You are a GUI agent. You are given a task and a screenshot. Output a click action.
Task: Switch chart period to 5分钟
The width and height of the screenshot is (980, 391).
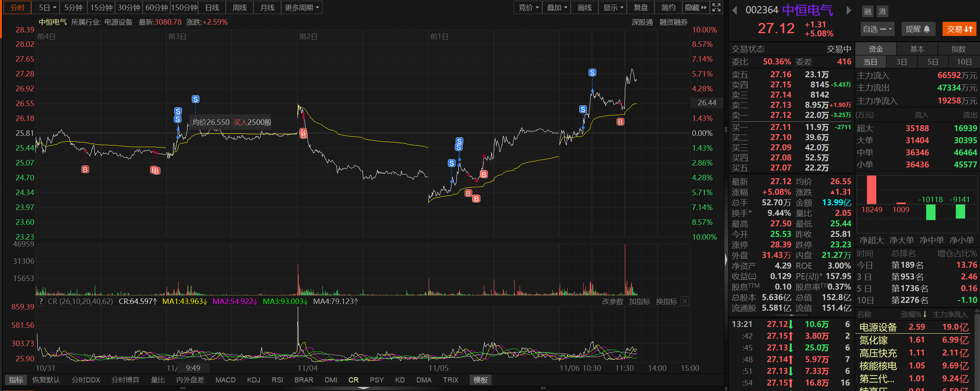click(73, 7)
